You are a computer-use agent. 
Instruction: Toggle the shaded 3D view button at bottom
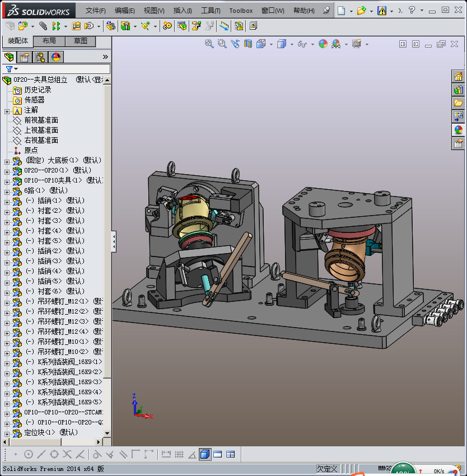tap(204, 454)
